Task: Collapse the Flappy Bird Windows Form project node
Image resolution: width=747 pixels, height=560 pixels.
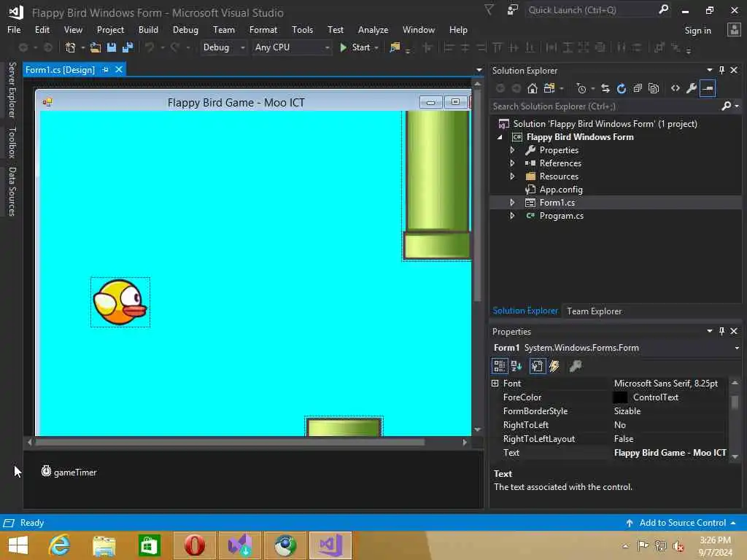Action: click(x=500, y=137)
